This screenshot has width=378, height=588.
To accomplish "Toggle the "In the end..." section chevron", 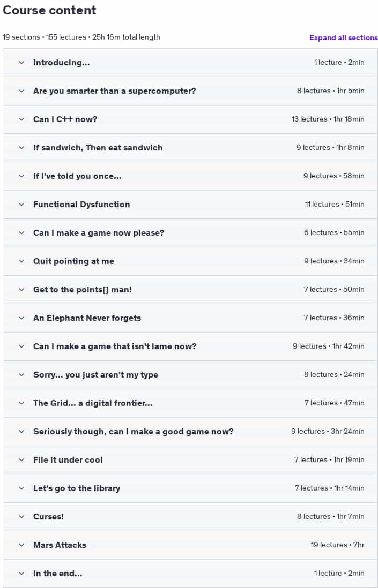I will pos(21,574).
